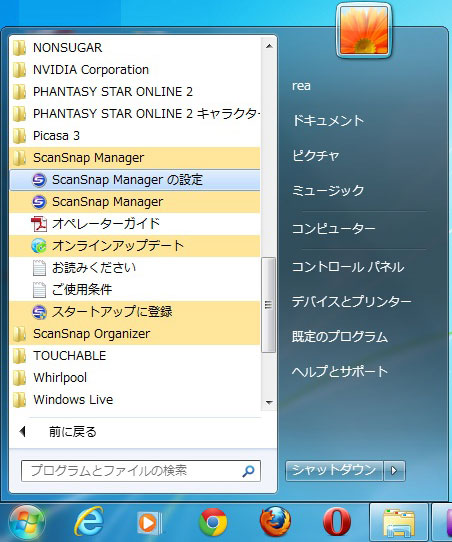Image resolution: width=452 pixels, height=542 pixels.
Task: Open コンピューター
Action: [333, 228]
